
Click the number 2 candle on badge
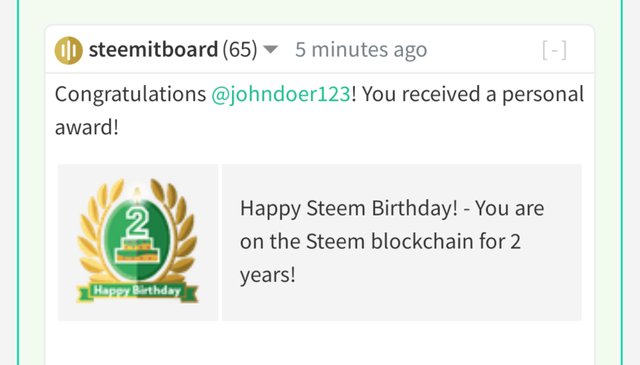(137, 221)
